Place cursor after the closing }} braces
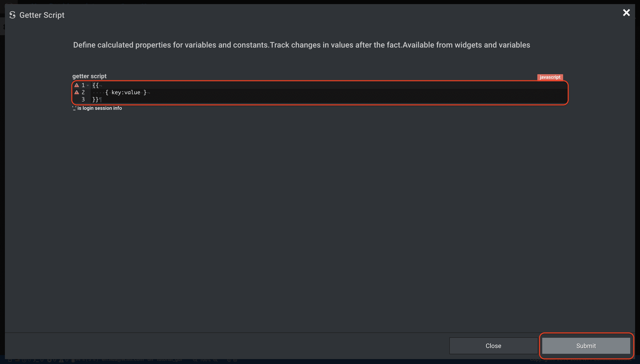This screenshot has height=364, width=640. (x=99, y=100)
